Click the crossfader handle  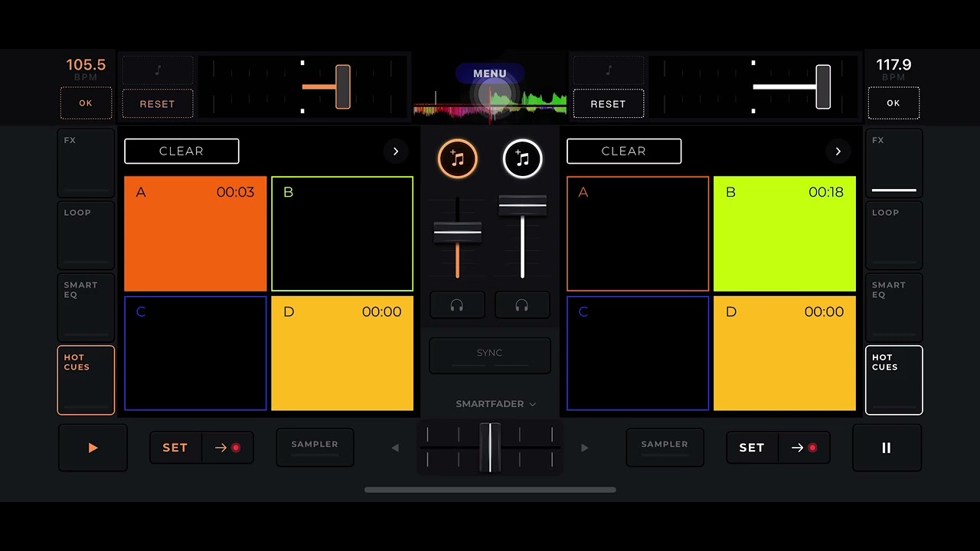(490, 448)
